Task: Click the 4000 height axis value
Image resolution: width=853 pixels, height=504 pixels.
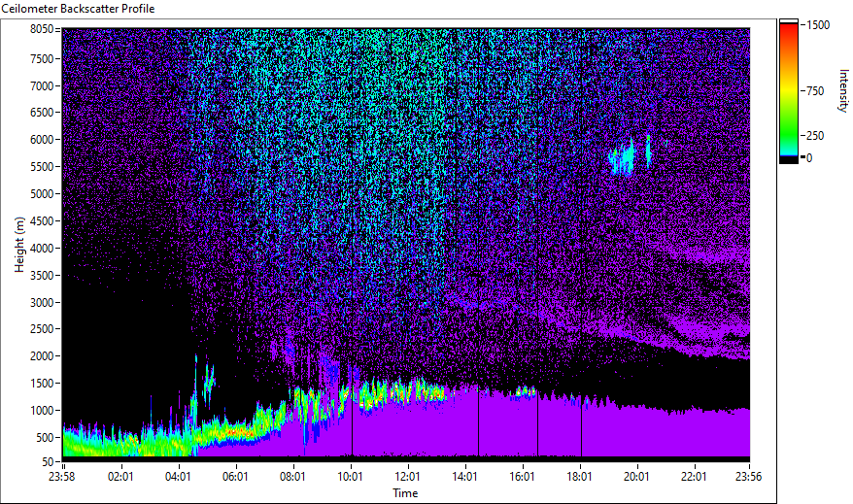Action: [42, 249]
